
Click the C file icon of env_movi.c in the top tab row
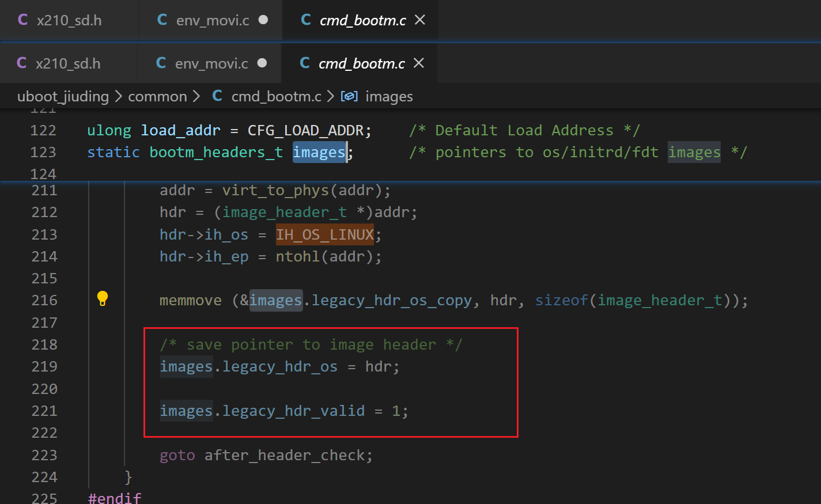pos(162,20)
